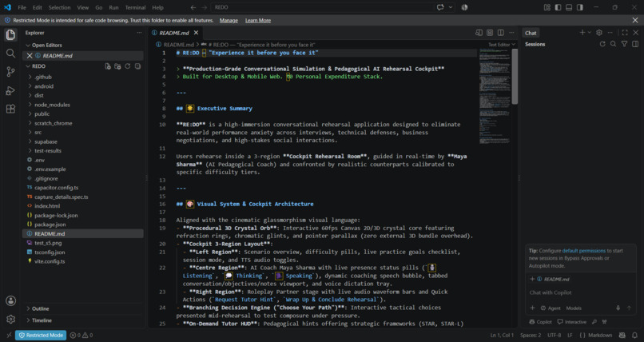The image size is (644, 342).
Task: Open the Extensions view
Action: [x=10, y=109]
